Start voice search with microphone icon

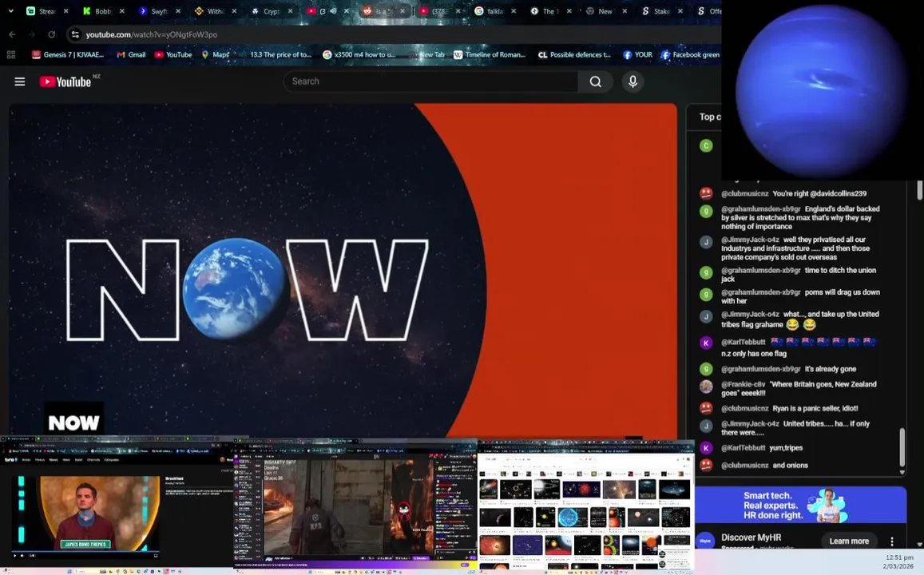coord(633,82)
